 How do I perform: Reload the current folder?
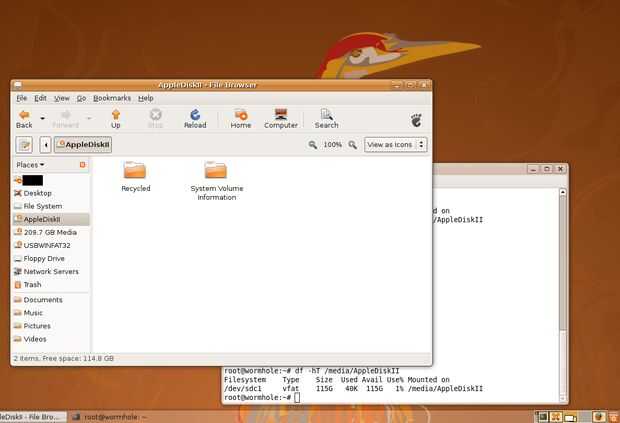click(195, 119)
